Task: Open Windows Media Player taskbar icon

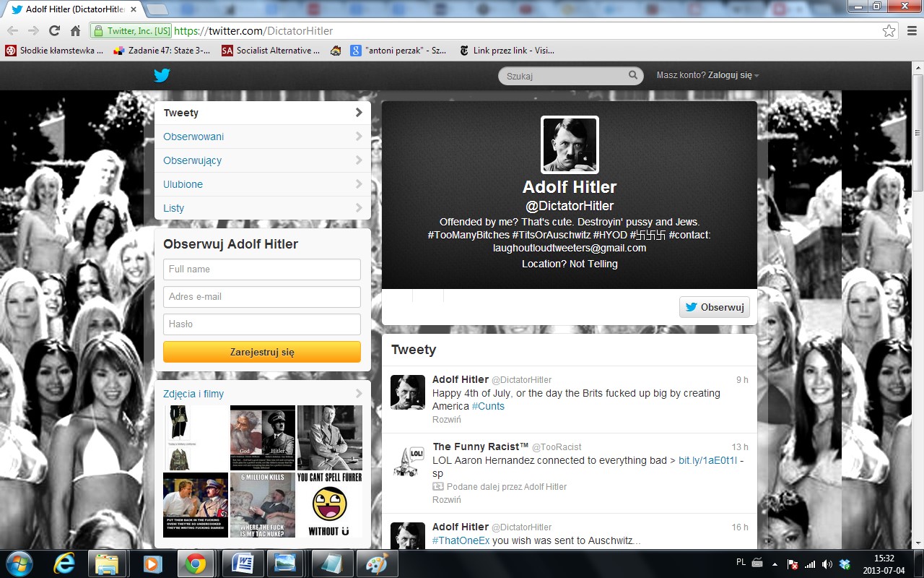Action: (x=152, y=564)
